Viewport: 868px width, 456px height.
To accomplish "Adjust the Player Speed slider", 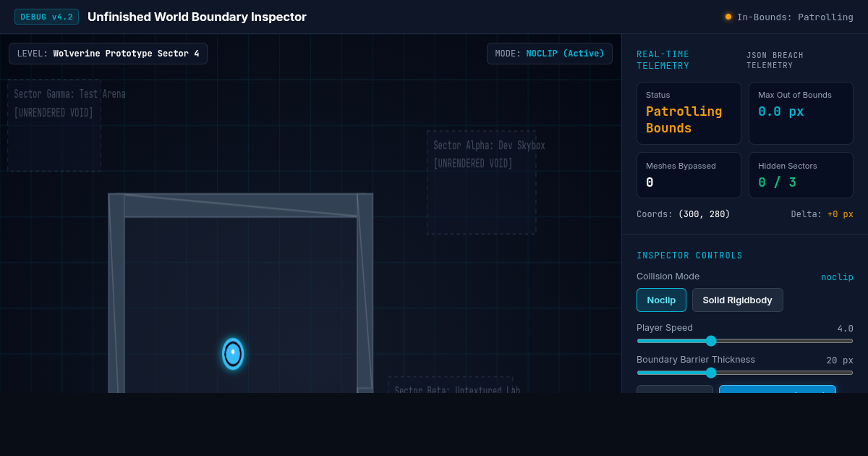I will tap(745, 341).
